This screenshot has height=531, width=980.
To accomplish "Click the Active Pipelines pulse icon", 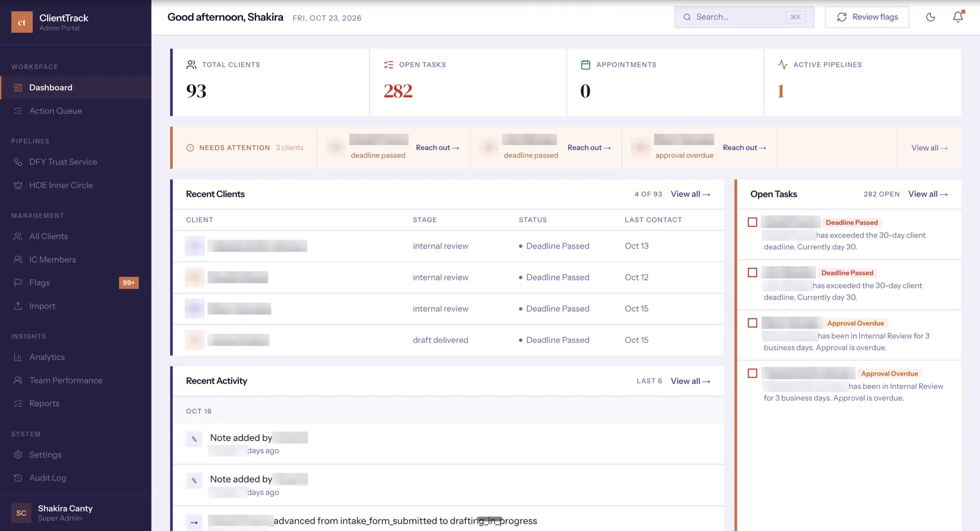I will point(783,64).
